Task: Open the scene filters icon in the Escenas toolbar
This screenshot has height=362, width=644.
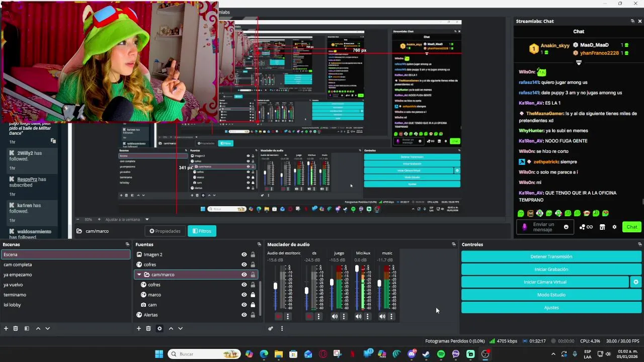Action: (27, 328)
